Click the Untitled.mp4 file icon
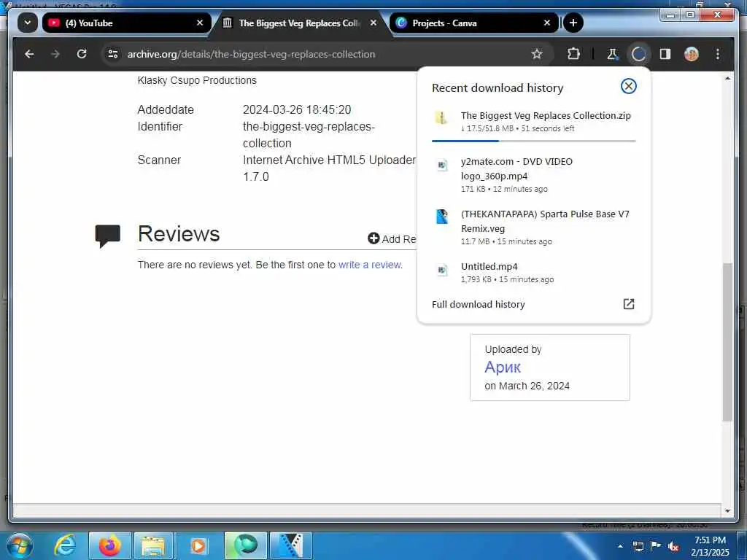Image resolution: width=747 pixels, height=560 pixels. (x=442, y=270)
